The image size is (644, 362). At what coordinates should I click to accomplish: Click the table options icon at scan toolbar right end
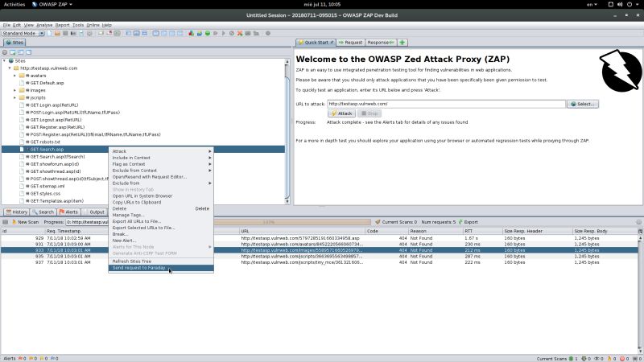[x=638, y=222]
